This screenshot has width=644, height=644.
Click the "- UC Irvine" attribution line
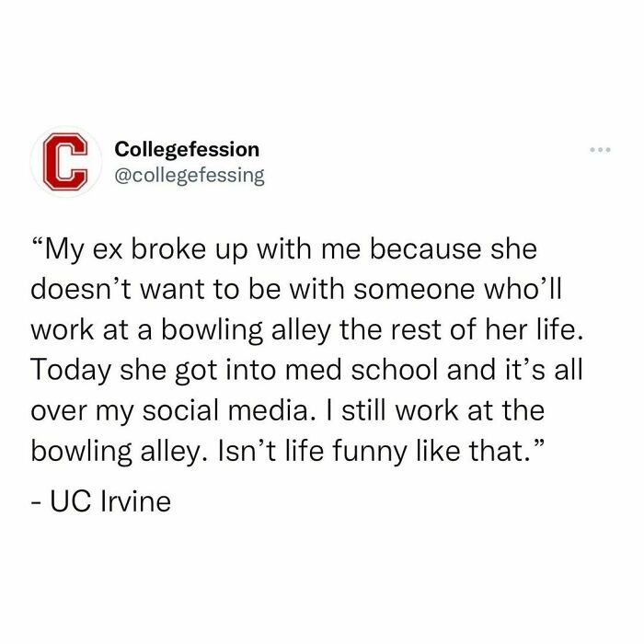(101, 501)
